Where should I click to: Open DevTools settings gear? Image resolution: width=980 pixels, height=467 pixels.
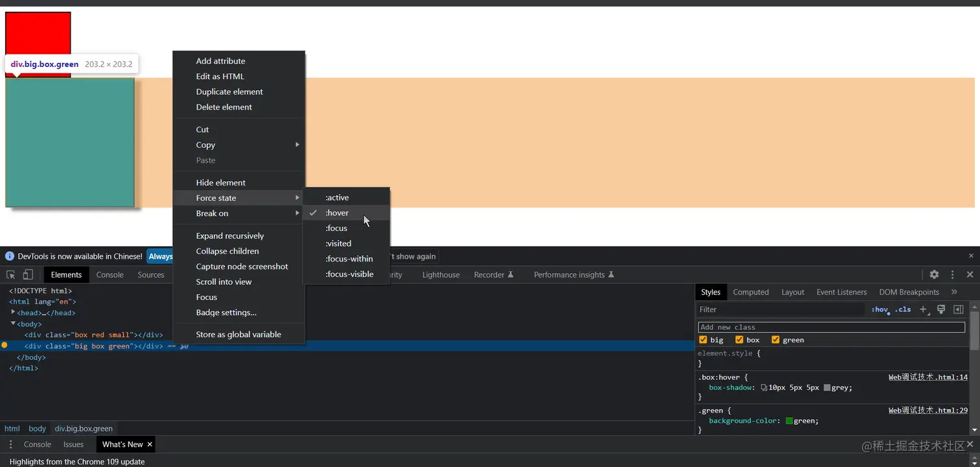tap(934, 275)
